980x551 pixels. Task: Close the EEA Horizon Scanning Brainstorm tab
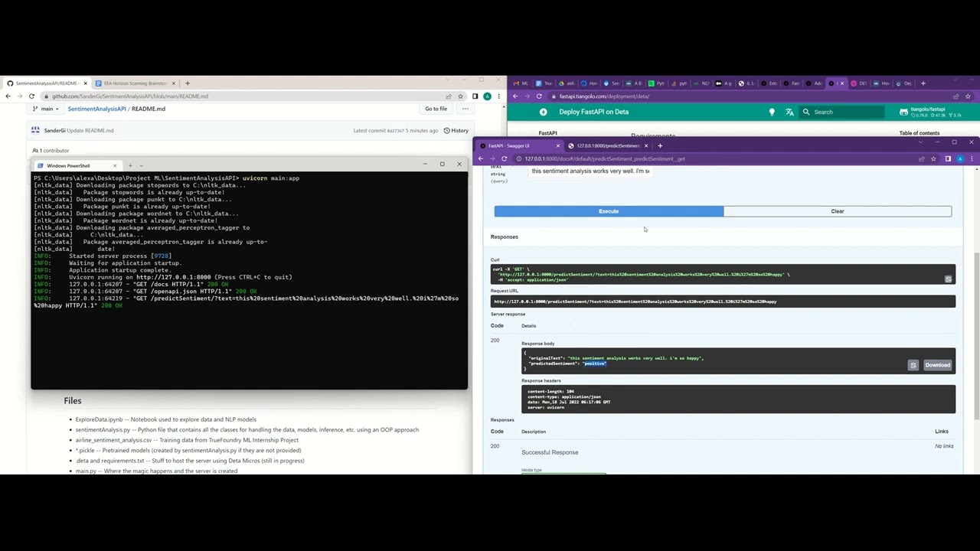pos(174,83)
